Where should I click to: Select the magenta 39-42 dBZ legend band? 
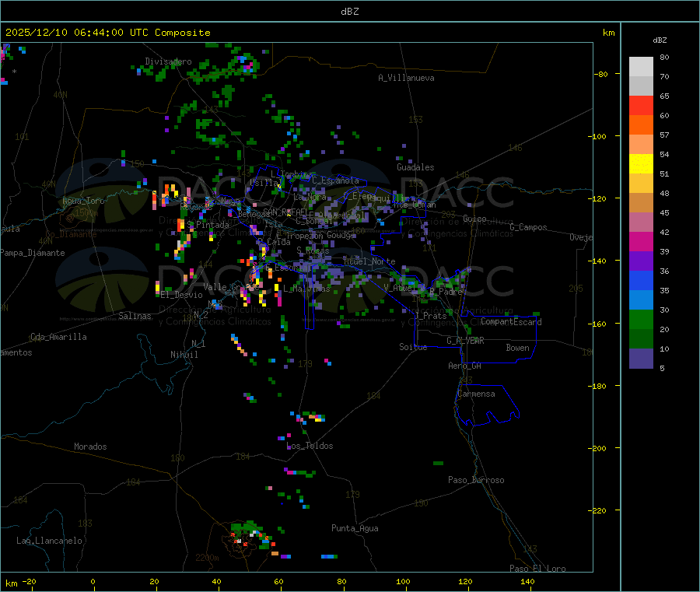[641, 241]
